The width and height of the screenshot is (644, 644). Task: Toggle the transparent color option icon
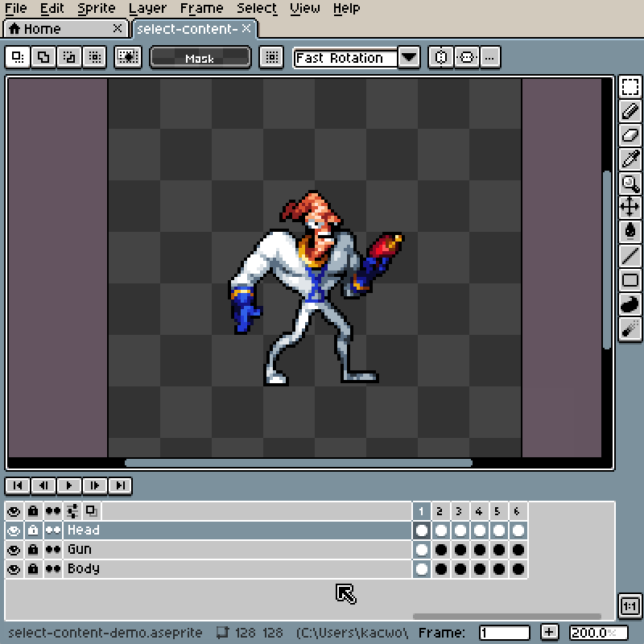[128, 57]
